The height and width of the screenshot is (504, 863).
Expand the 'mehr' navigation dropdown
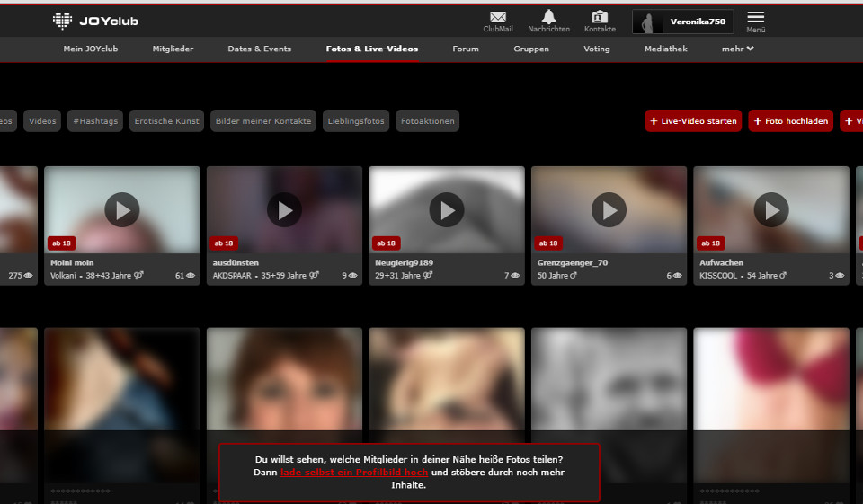pos(737,49)
